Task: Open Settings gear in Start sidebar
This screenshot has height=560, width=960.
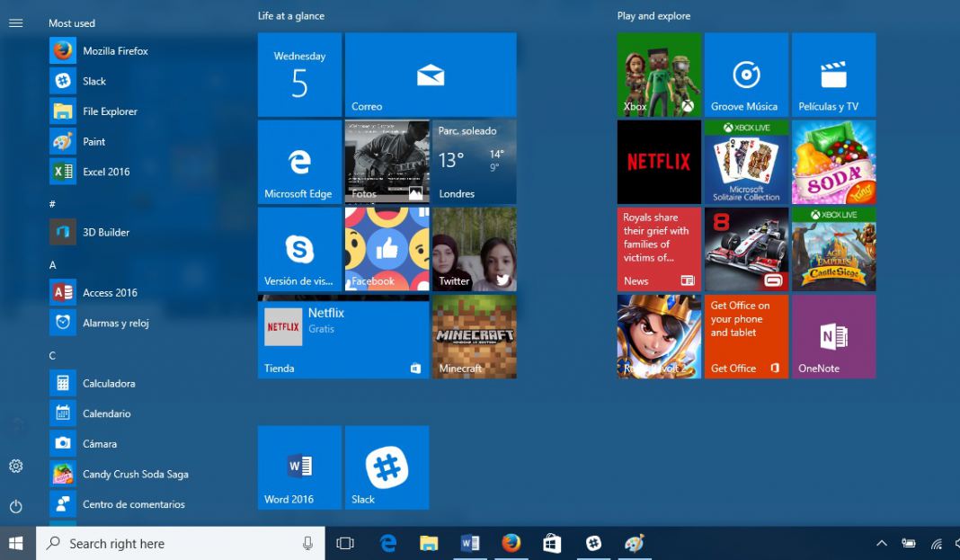Action: point(16,466)
